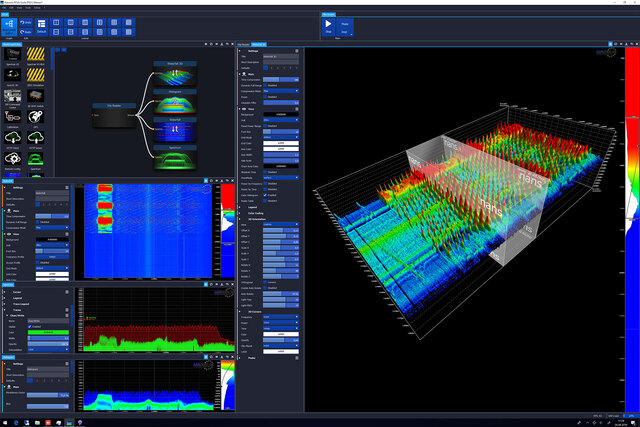The width and height of the screenshot is (640, 427).
Task: Expand the Color Coding section
Action: [256, 213]
